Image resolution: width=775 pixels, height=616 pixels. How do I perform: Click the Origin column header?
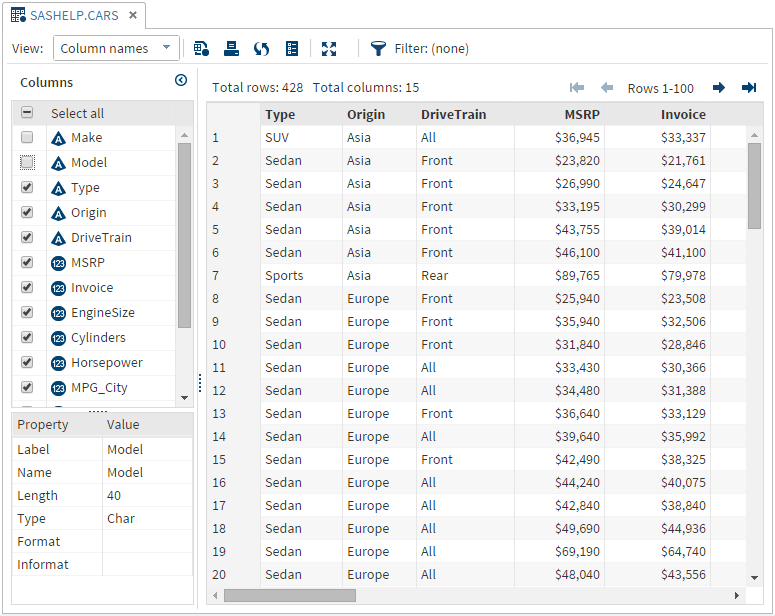[366, 114]
